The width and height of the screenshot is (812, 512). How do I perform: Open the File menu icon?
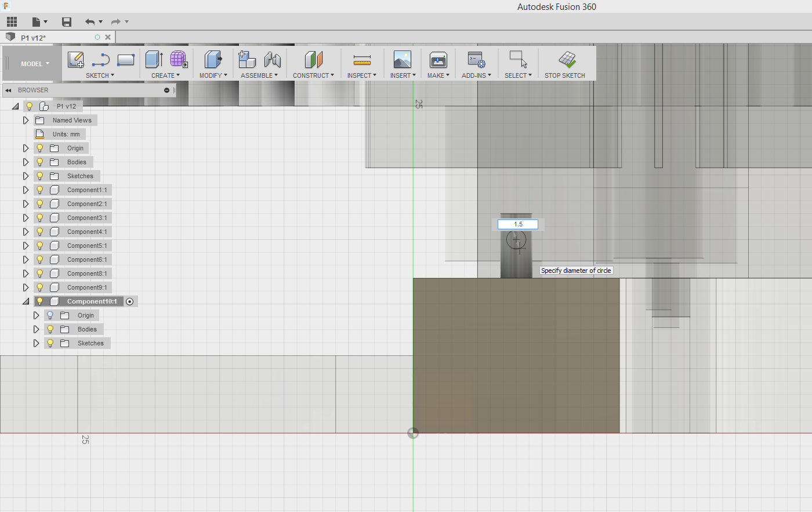[x=37, y=22]
